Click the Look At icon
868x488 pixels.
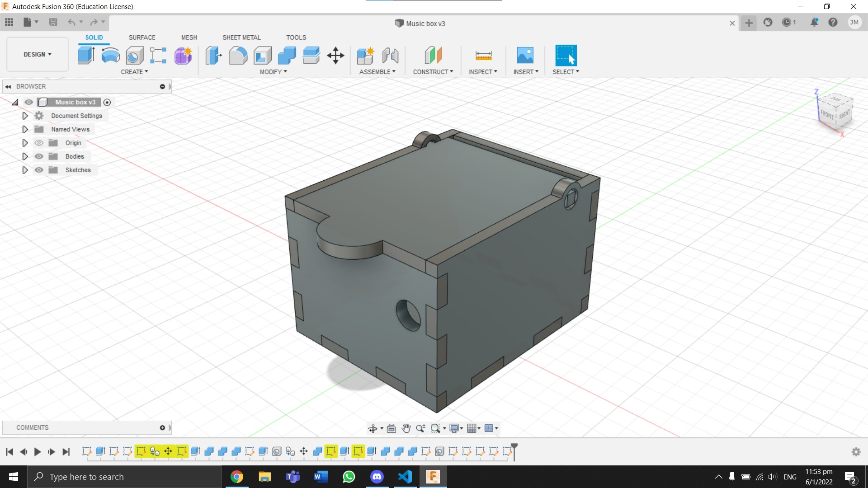pos(392,428)
